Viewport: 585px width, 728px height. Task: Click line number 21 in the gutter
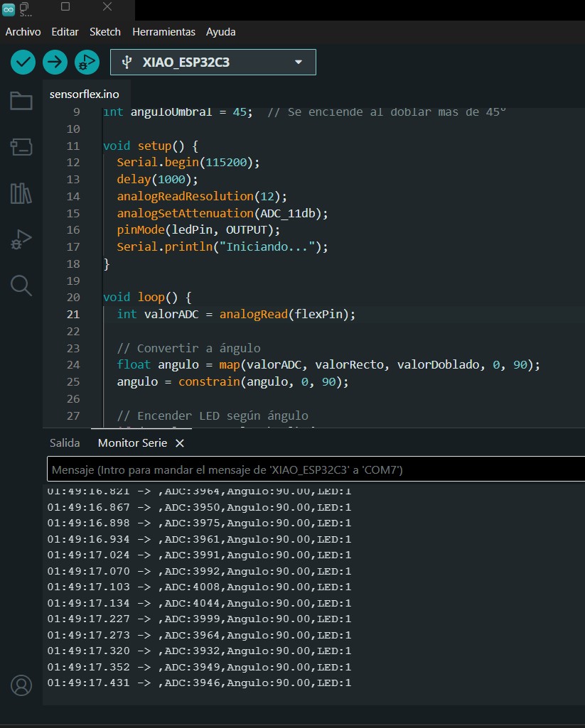pyautogui.click(x=73, y=314)
